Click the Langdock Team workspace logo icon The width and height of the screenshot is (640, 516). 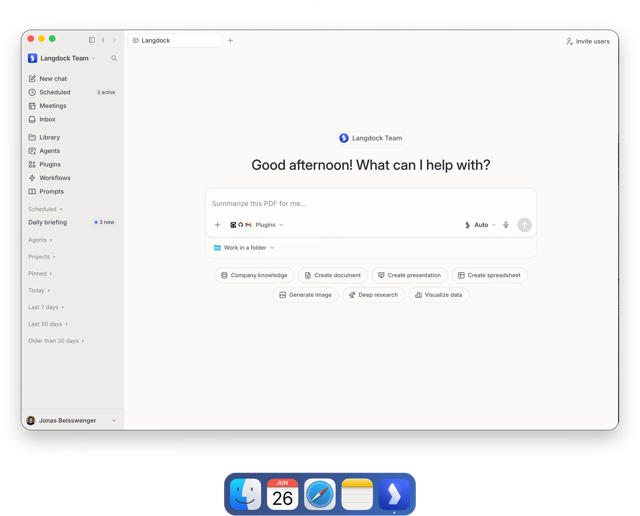tap(32, 58)
